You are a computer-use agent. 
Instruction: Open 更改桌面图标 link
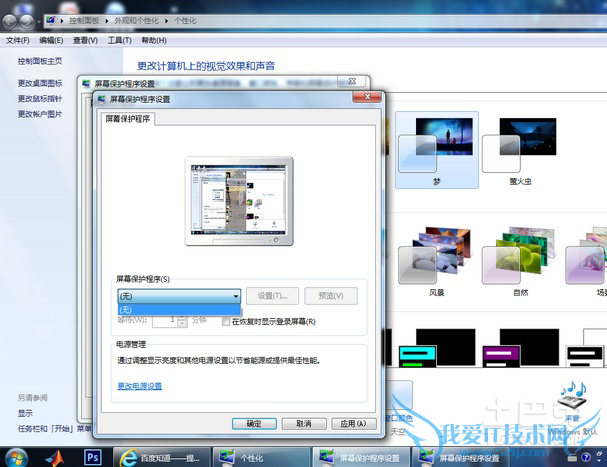coord(40,83)
